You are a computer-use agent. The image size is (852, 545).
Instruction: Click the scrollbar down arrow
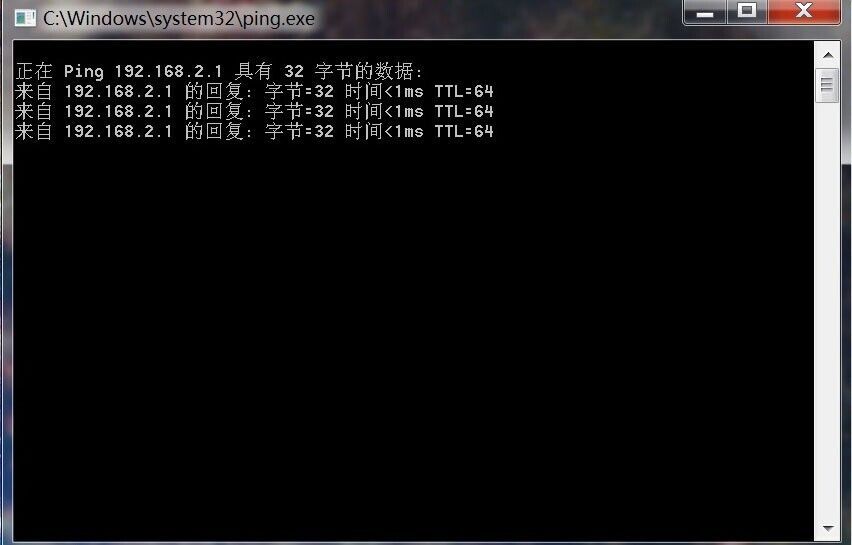(828, 528)
